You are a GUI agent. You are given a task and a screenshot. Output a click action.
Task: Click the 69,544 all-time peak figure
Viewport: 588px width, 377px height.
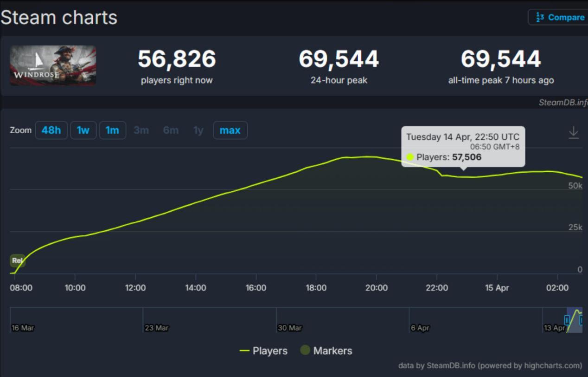pos(501,59)
